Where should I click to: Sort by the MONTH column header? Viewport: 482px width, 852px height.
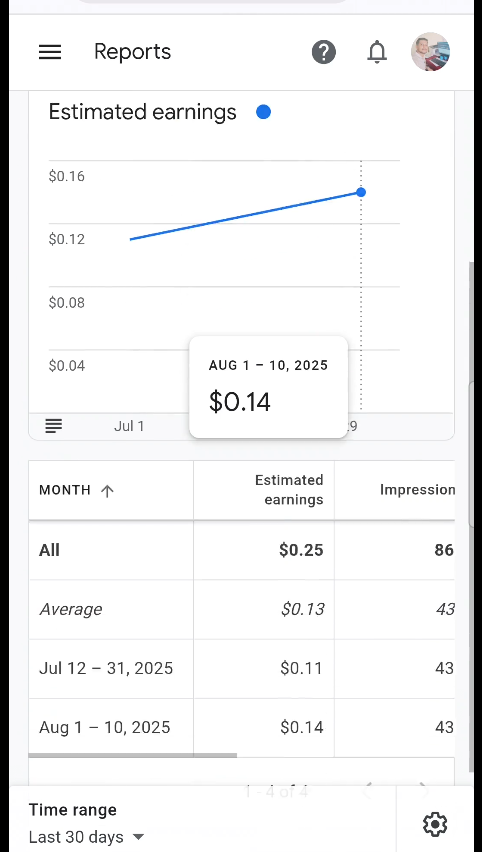click(x=65, y=490)
